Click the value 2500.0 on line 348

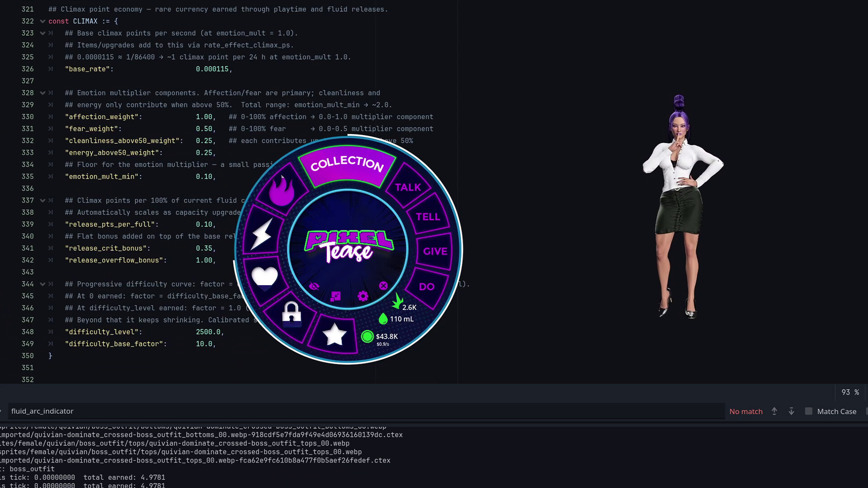[208, 332]
